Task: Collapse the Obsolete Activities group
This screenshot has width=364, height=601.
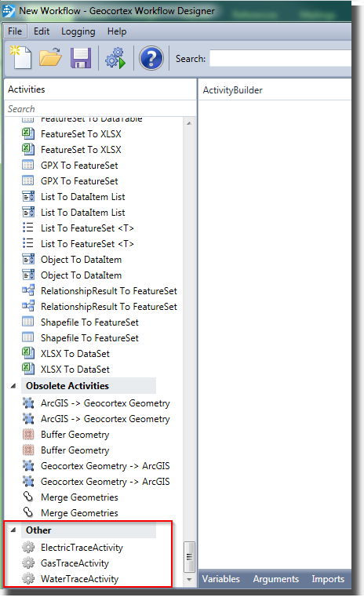Action: point(13,385)
